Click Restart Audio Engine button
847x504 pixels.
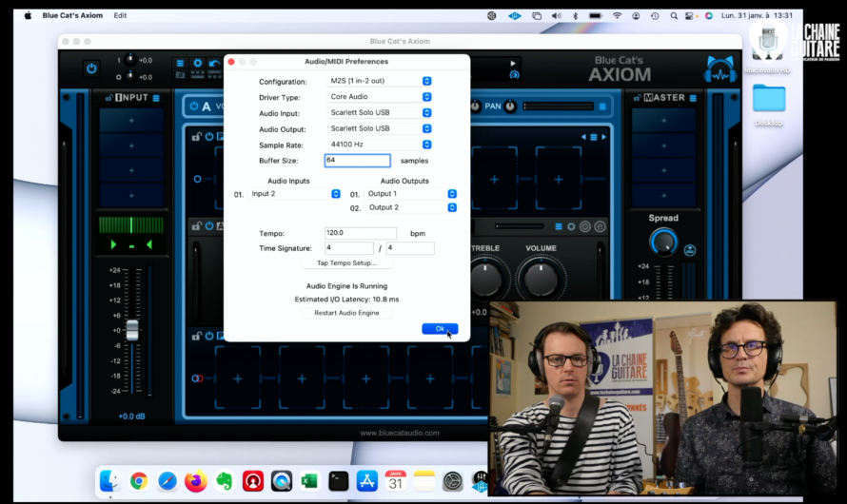(x=346, y=313)
